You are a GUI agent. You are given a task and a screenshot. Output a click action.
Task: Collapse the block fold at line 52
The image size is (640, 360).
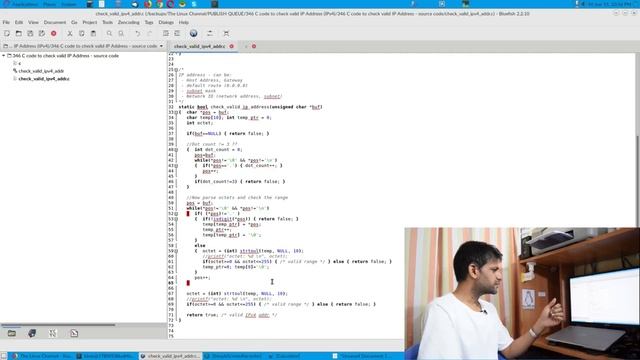pos(176,213)
